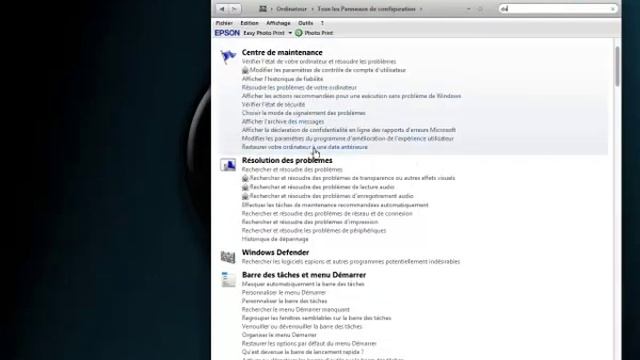Viewport: 640px width, 360px height.
Task: Open Regrouper les fenêtres semblables link
Action: [x=316, y=318]
